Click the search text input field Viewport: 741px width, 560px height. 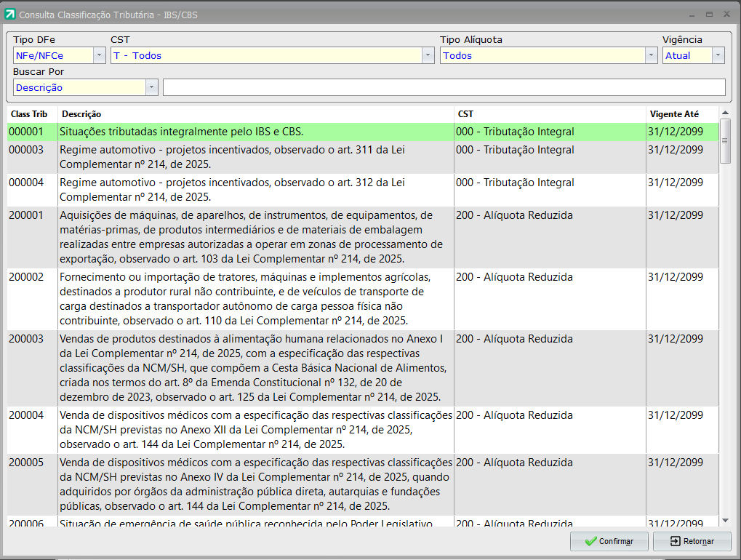click(x=444, y=87)
